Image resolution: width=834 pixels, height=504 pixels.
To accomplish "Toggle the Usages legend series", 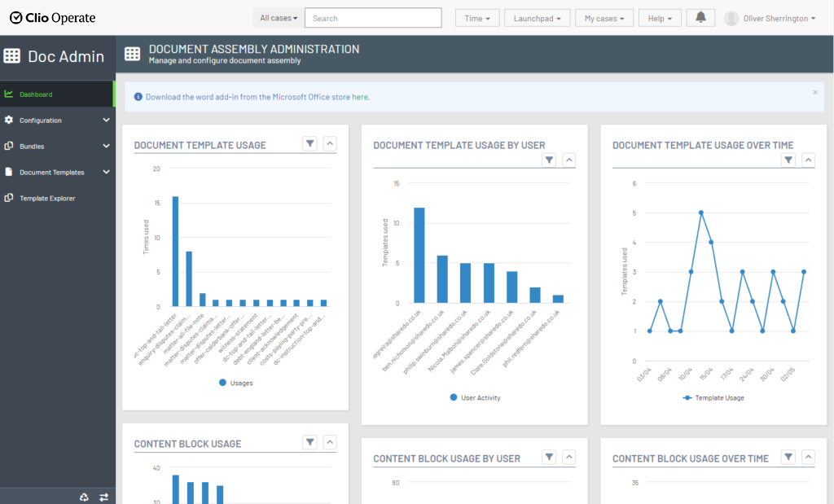I will coord(235,383).
